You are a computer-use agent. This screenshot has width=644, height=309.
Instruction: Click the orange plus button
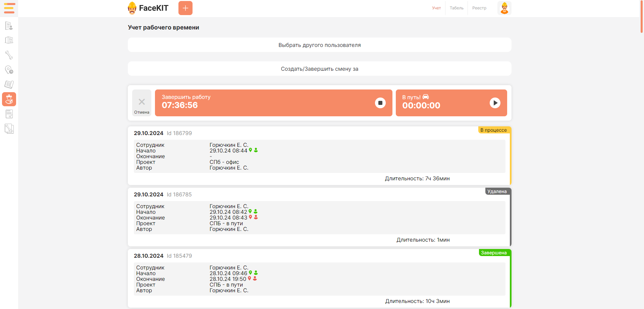pos(185,8)
